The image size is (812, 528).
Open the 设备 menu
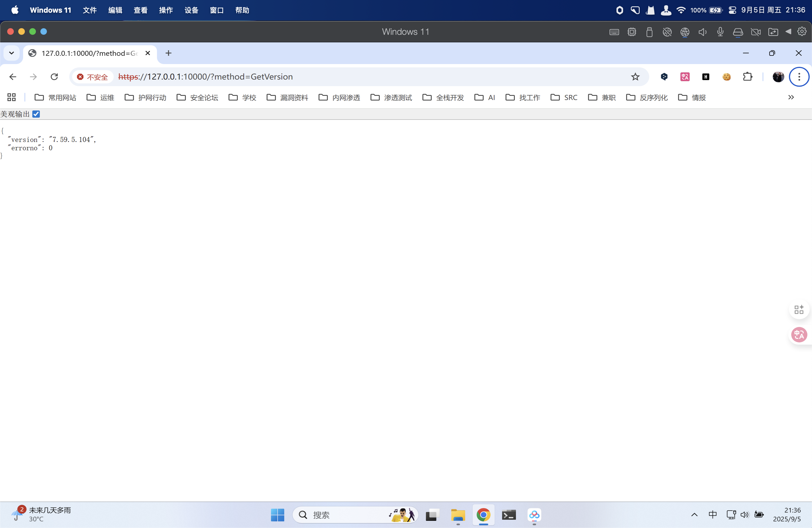[x=191, y=10]
